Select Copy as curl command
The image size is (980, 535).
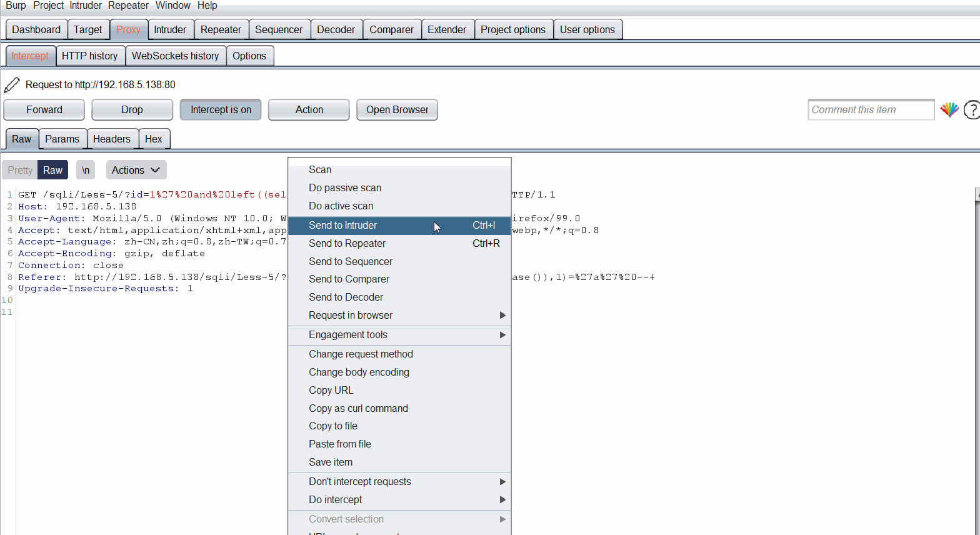point(399,409)
